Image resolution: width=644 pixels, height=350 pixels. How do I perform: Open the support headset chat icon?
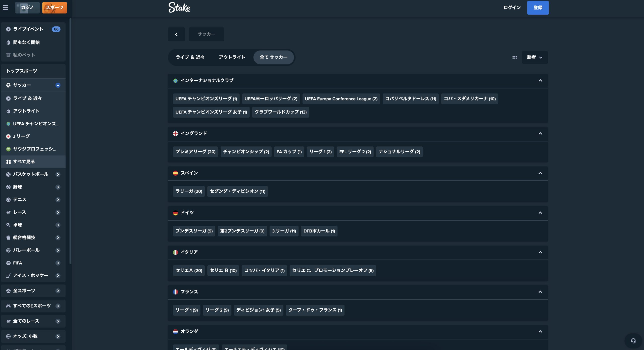point(633,341)
